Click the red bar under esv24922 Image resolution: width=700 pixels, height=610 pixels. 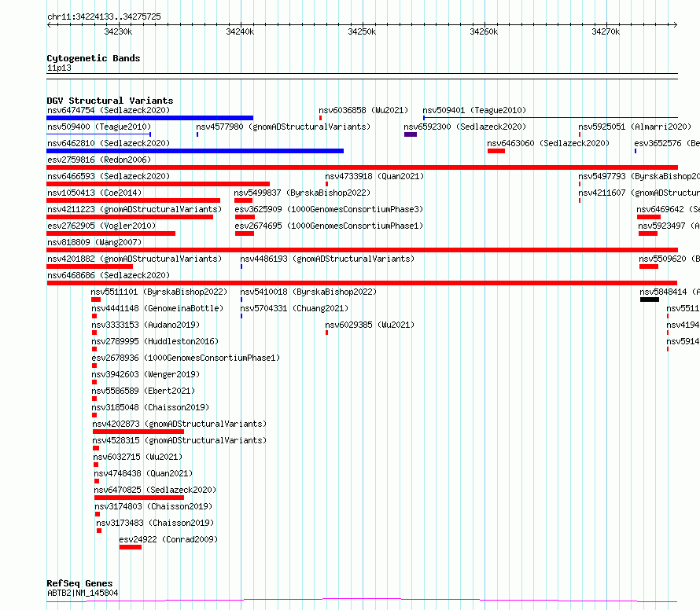(131, 548)
